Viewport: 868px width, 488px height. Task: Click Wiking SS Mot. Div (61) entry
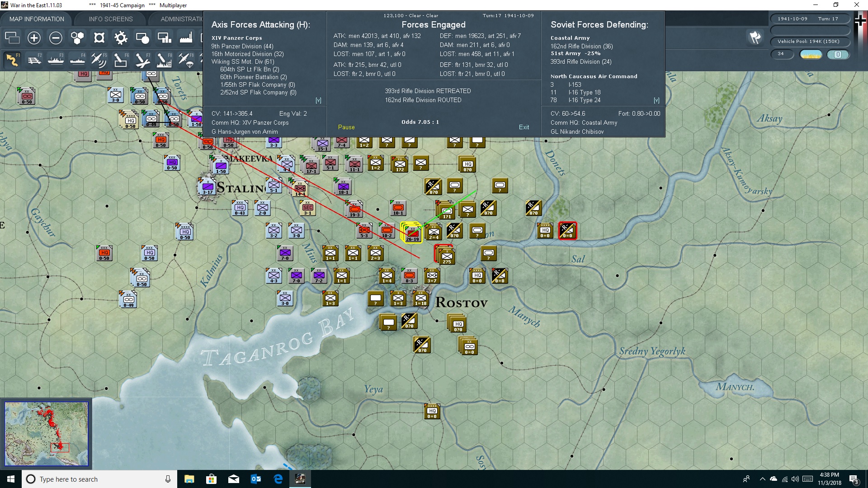coord(243,61)
